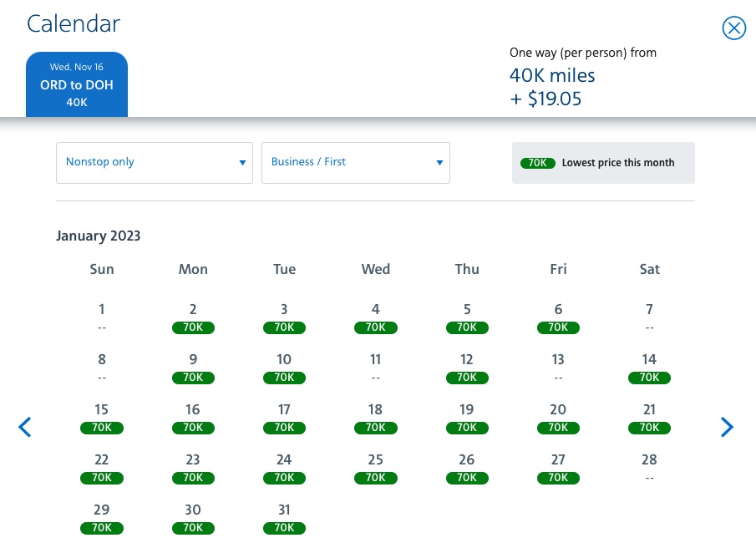Pick Thursday January 19 fare

(x=467, y=419)
